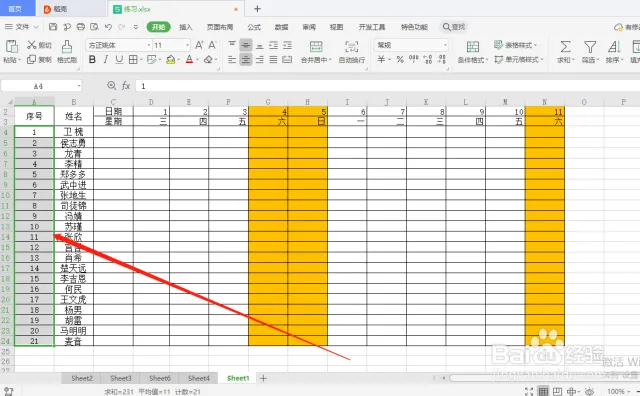Click the Find (查找) search button

click(454, 27)
